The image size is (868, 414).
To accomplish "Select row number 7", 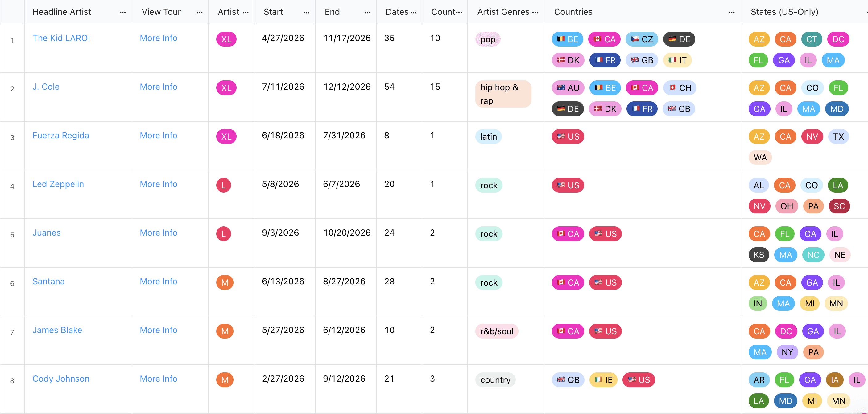I will coord(12,332).
